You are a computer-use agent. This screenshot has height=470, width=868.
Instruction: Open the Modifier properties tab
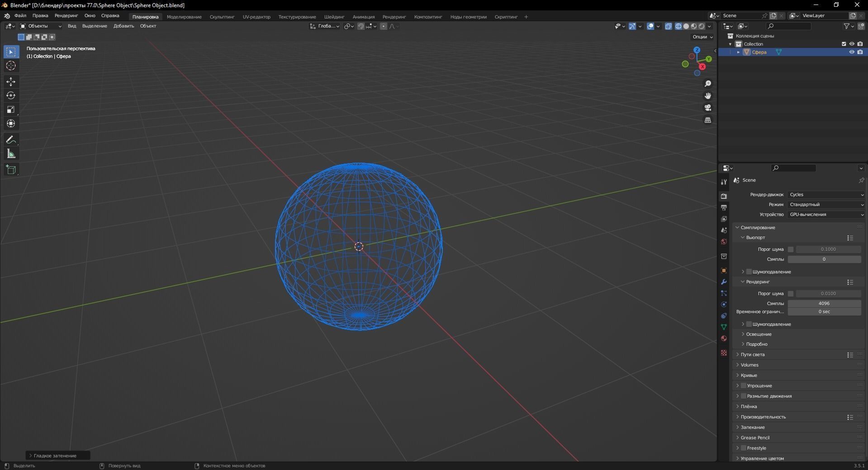click(x=724, y=282)
